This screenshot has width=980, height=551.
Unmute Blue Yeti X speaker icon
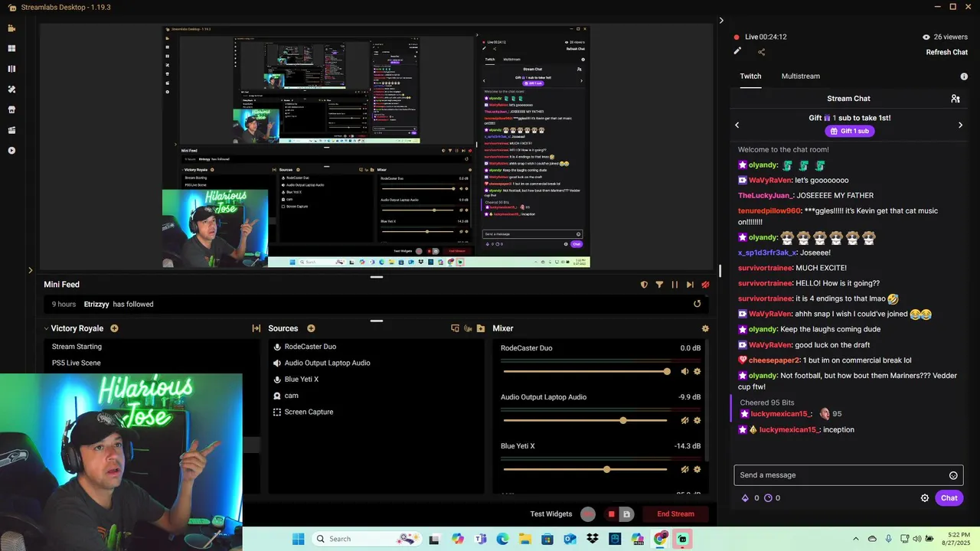point(684,469)
